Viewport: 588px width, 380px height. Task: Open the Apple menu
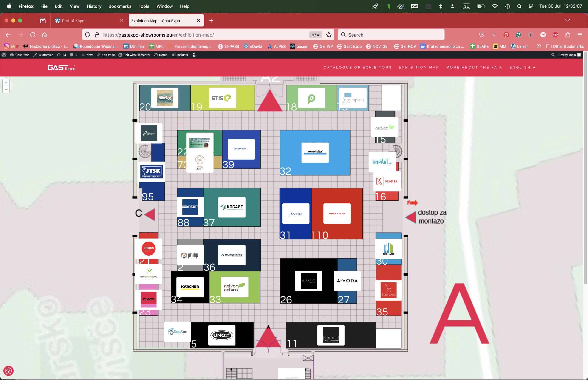click(x=9, y=6)
